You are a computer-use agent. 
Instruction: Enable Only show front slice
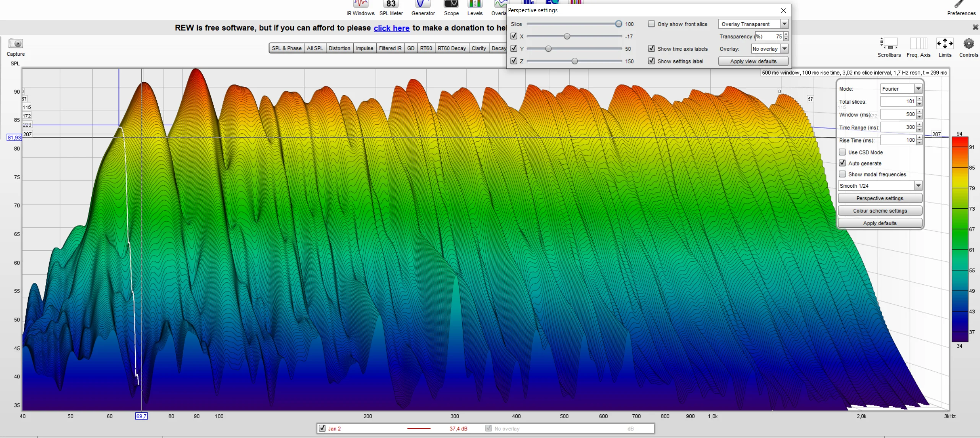(x=651, y=24)
